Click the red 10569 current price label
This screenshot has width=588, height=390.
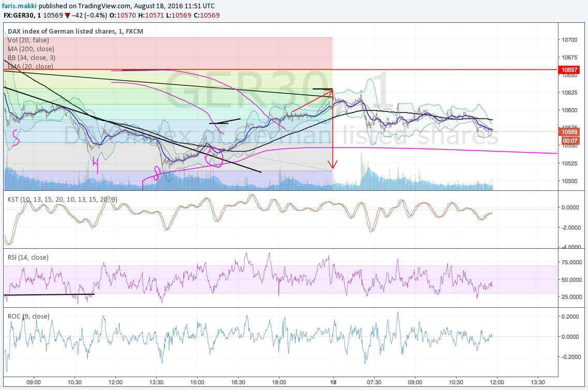pyautogui.click(x=569, y=132)
